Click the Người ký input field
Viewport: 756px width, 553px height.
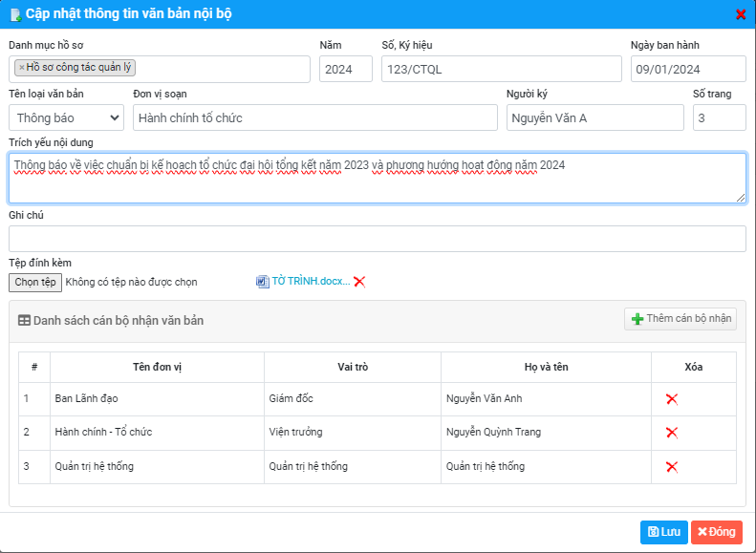[594, 117]
